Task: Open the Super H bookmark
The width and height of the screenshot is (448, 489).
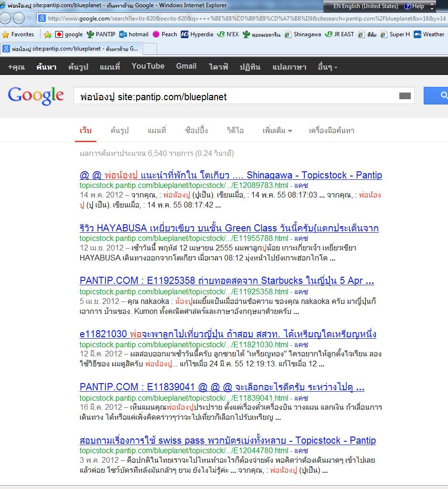Action: point(395,34)
